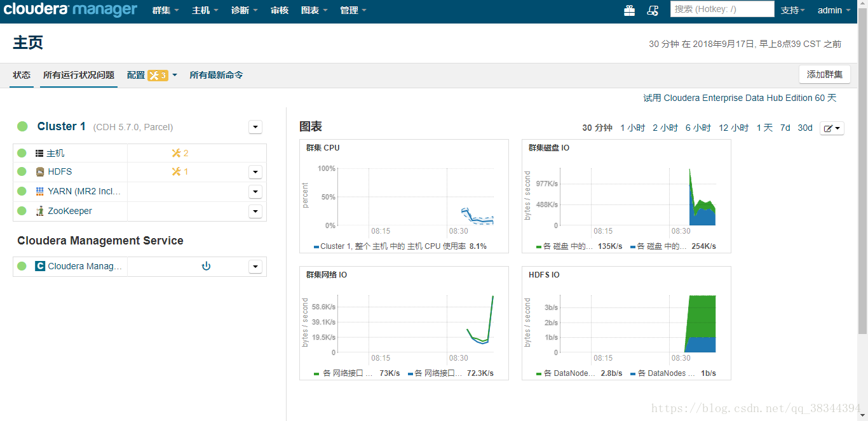Open the HDFS IO chart

coord(627,323)
